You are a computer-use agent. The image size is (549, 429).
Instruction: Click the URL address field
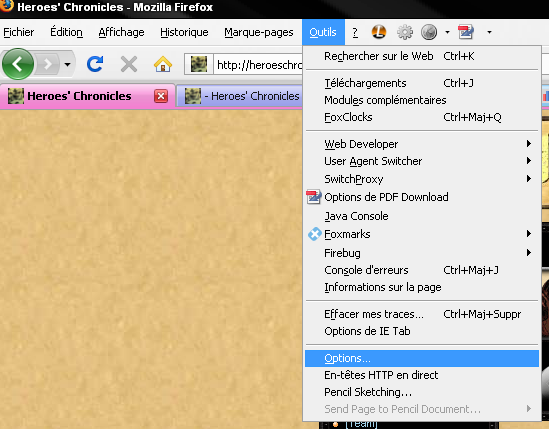tap(259, 64)
